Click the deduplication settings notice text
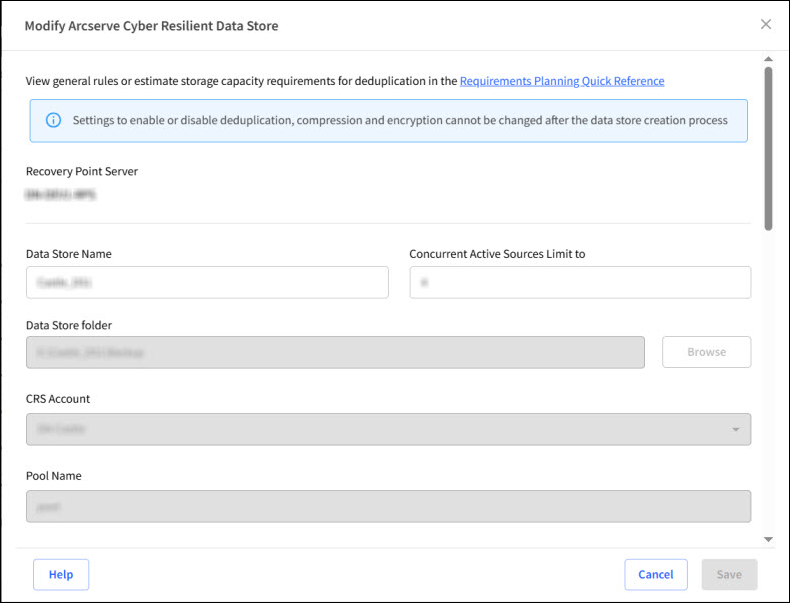The width and height of the screenshot is (790, 603). tap(400, 121)
